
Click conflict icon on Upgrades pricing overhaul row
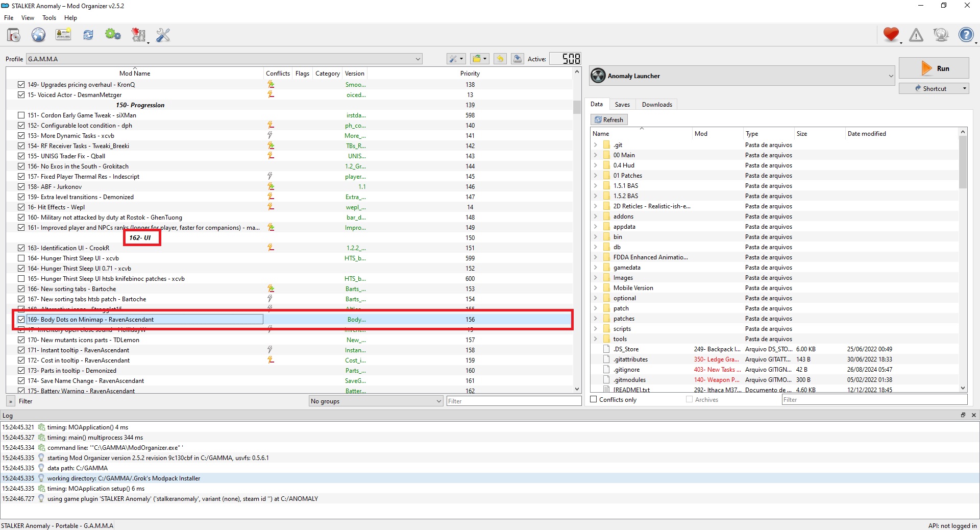[271, 84]
